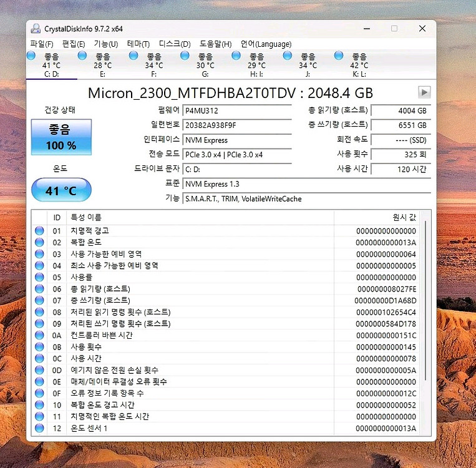Image resolution: width=476 pixels, height=468 pixels.
Task: Click the 특성 이름 column header
Action: pos(200,217)
